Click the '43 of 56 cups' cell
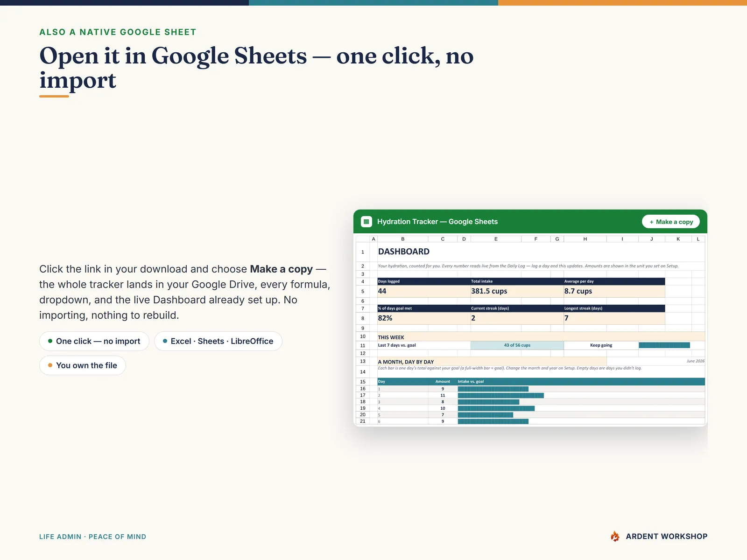This screenshot has height=560, width=747. [517, 345]
